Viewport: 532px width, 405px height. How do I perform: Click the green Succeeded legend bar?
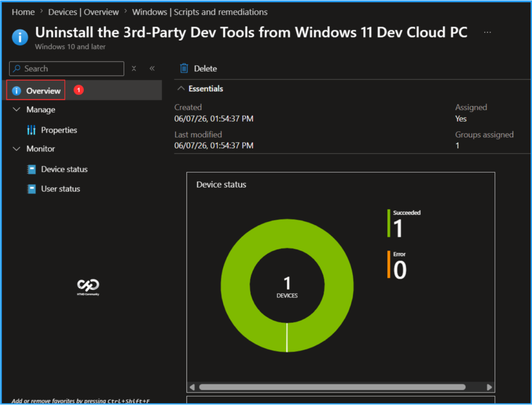pyautogui.click(x=389, y=223)
